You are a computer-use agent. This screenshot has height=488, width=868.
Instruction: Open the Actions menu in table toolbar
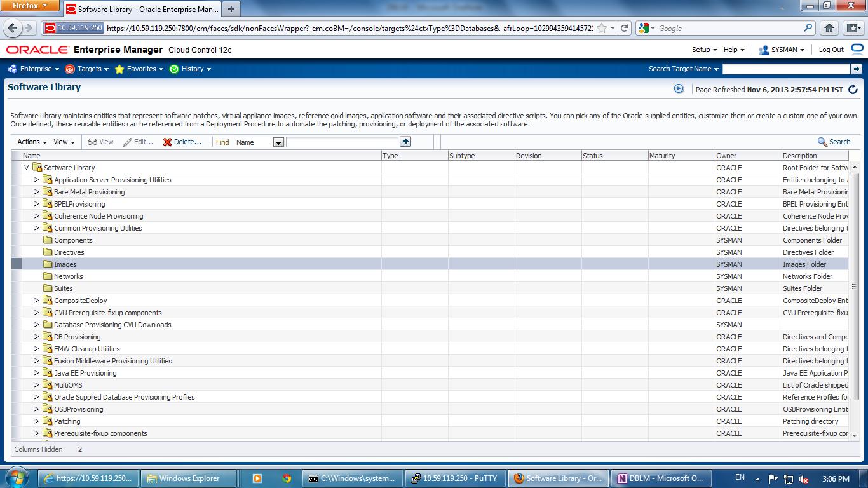32,142
